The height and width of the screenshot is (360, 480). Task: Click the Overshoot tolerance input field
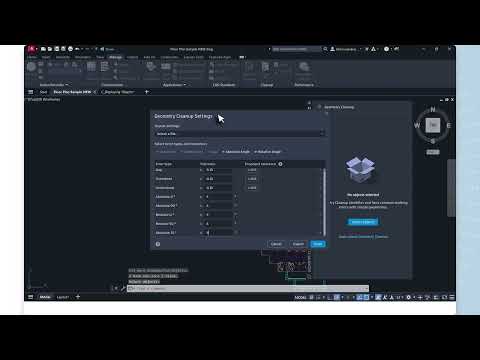(x=219, y=179)
